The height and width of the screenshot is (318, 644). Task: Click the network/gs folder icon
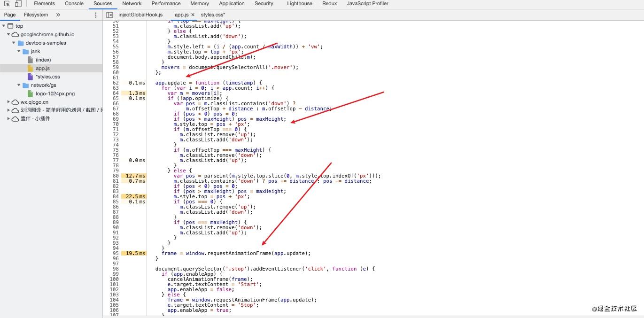click(26, 85)
